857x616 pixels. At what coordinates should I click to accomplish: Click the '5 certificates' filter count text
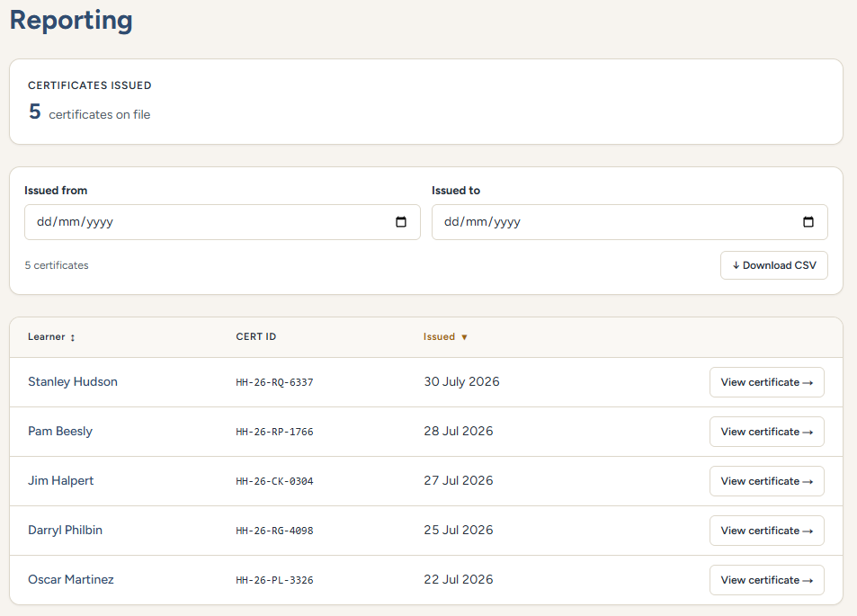pyautogui.click(x=57, y=265)
